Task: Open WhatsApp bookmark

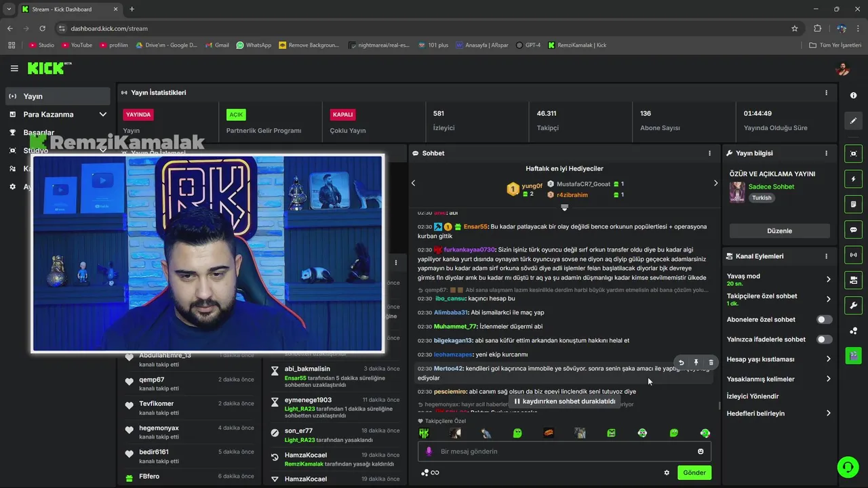Action: point(254,45)
